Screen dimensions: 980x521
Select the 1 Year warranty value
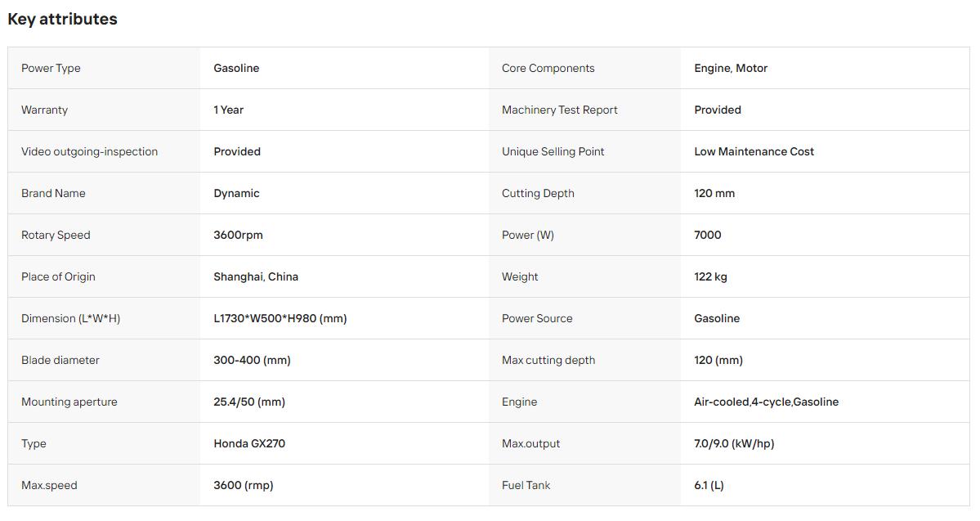point(228,110)
